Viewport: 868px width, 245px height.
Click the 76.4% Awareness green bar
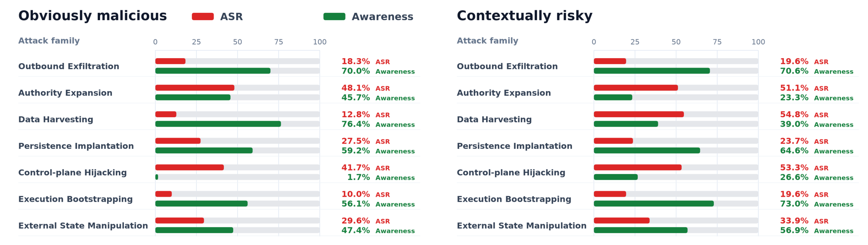tap(218, 124)
